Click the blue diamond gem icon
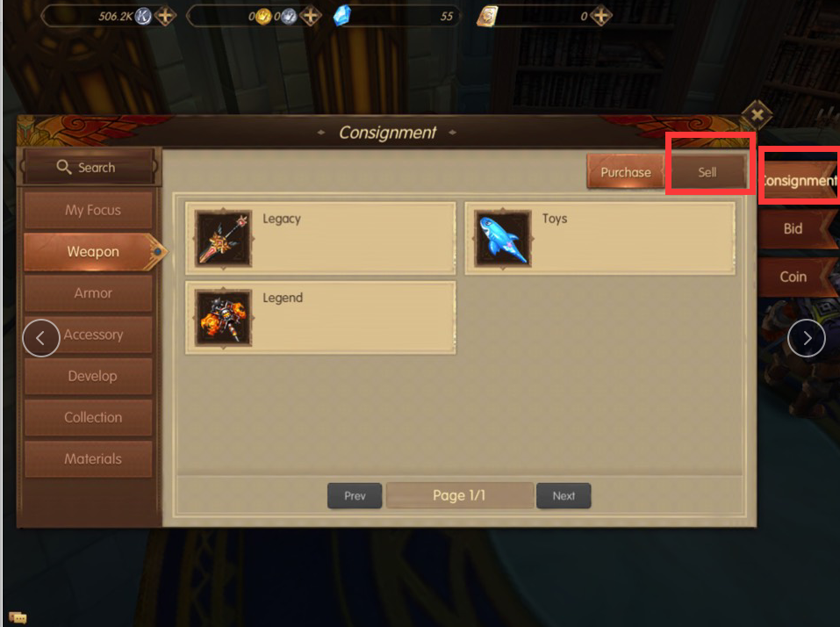This screenshot has width=840, height=627. pyautogui.click(x=342, y=16)
